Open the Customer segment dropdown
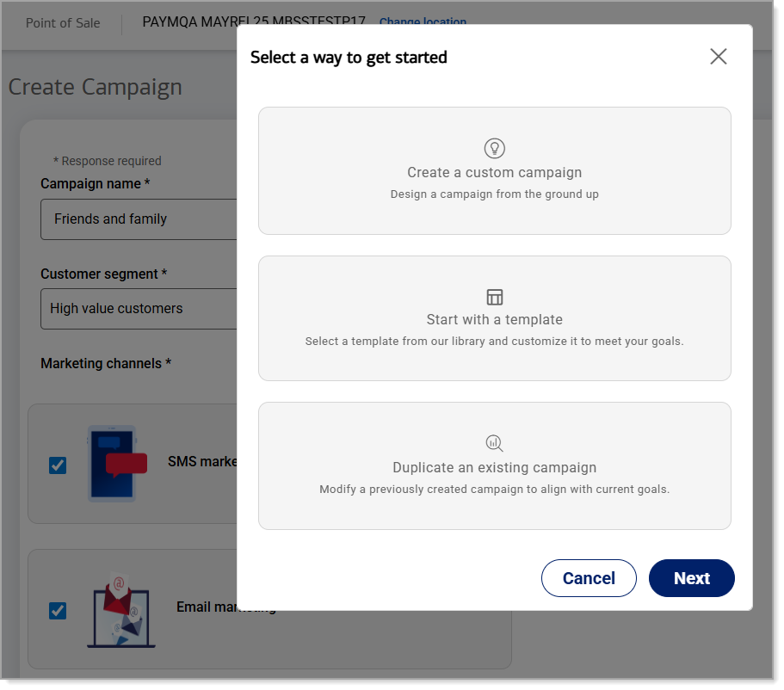Viewport: 784px width, 690px height. 138,309
